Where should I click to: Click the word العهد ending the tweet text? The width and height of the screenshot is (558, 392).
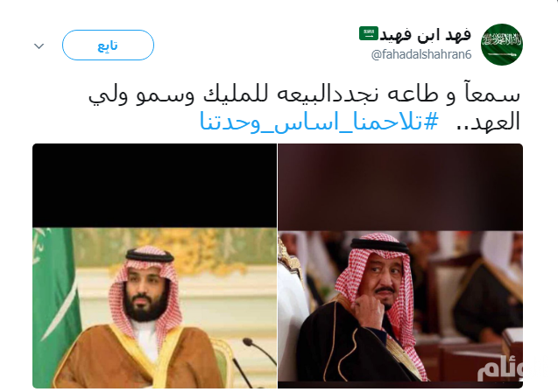(497, 122)
